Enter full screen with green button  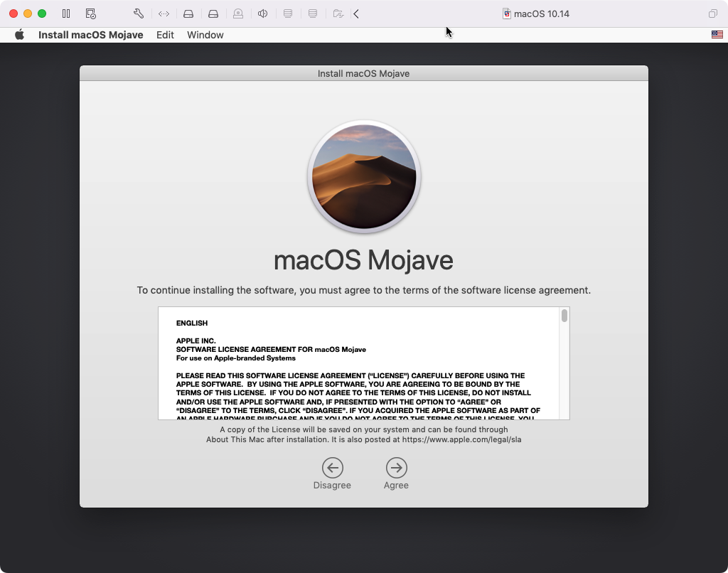42,14
